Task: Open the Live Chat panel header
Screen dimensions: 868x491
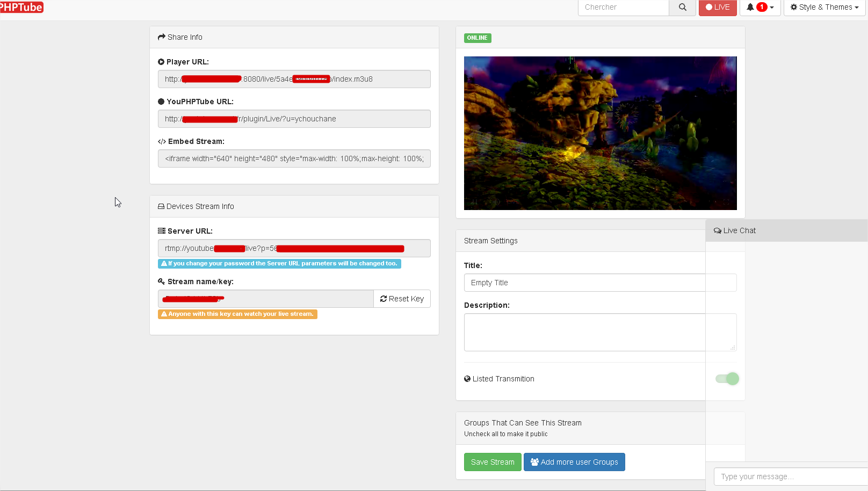Action: coord(787,230)
